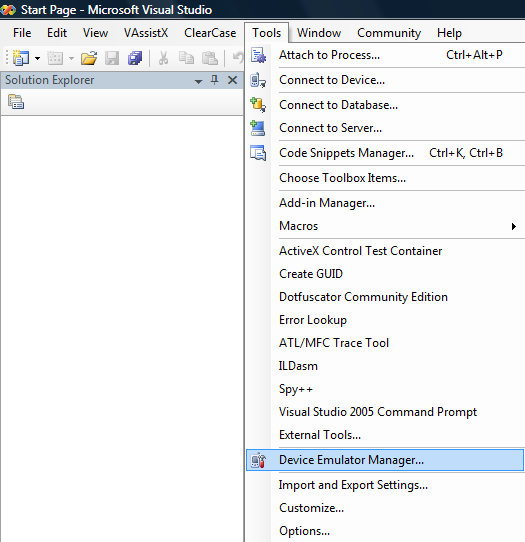Screen dimensions: 525x542
Task: Click the Connect to Database icon
Action: pos(258,105)
